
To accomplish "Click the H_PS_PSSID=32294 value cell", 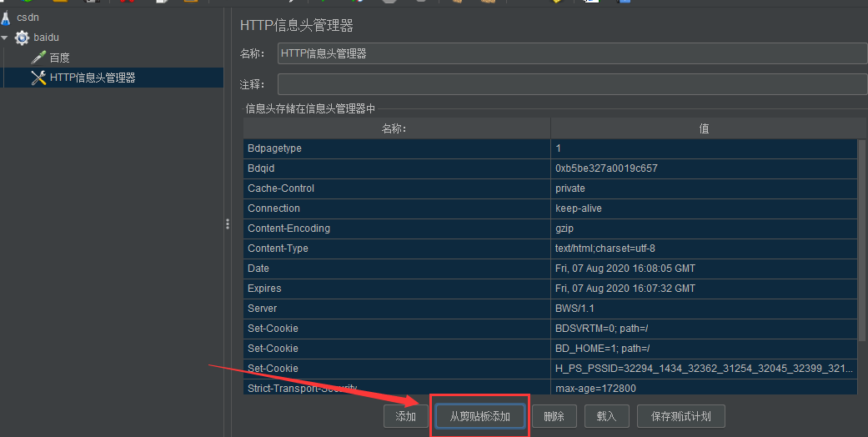I will pos(704,369).
